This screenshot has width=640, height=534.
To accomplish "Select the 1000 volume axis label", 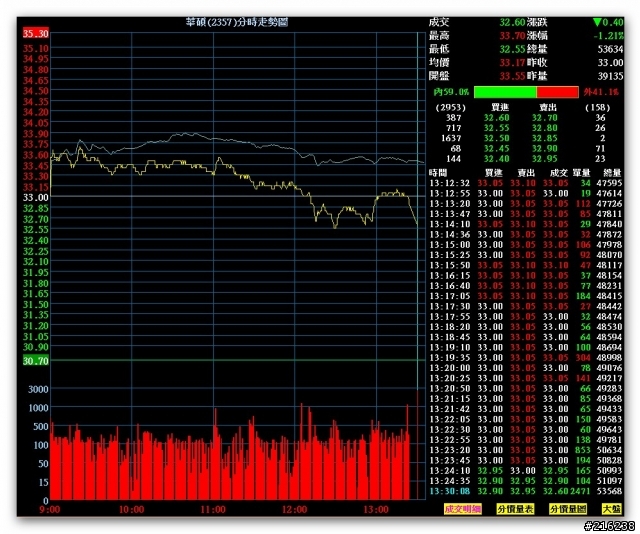I will pyautogui.click(x=38, y=408).
